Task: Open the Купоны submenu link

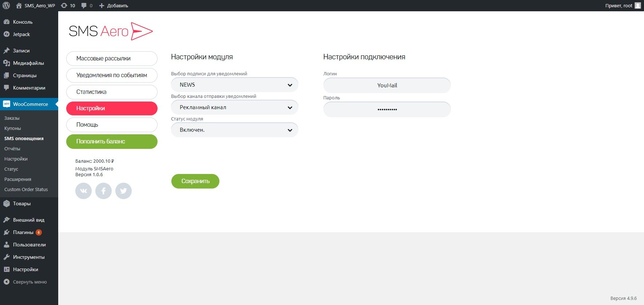Action: (x=13, y=128)
